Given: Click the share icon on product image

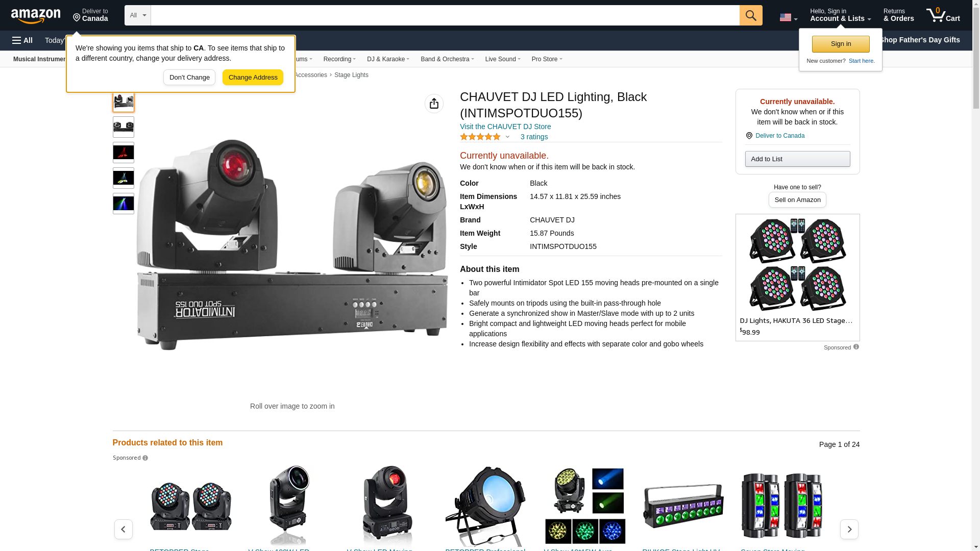Looking at the screenshot, I should [434, 104].
